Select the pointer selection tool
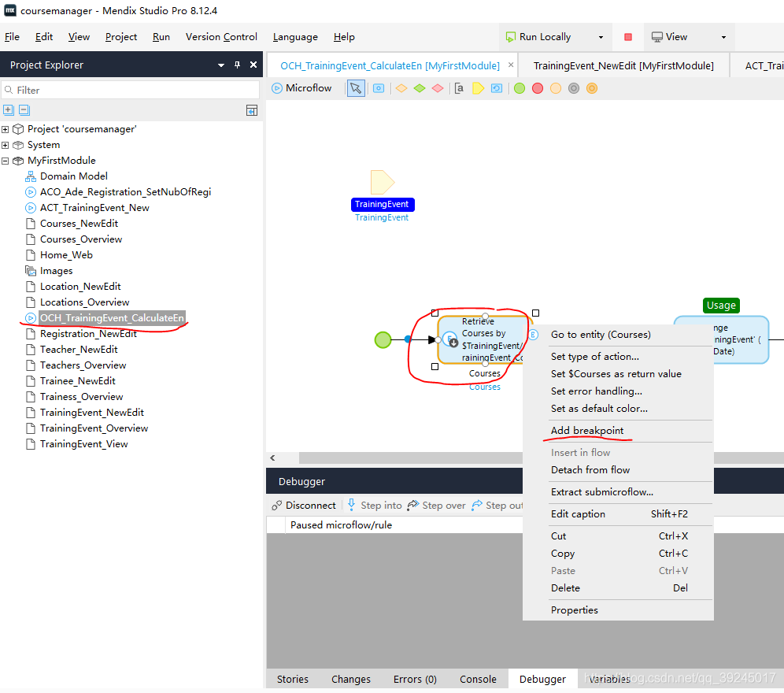Image resolution: width=784 pixels, height=693 pixels. tap(356, 88)
